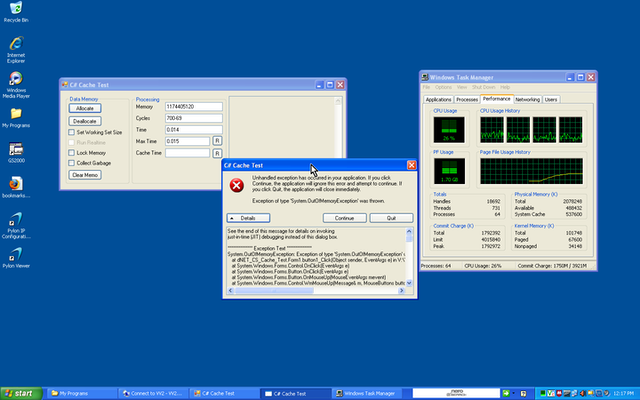Open the Options menu in Task Manager

click(x=443, y=87)
